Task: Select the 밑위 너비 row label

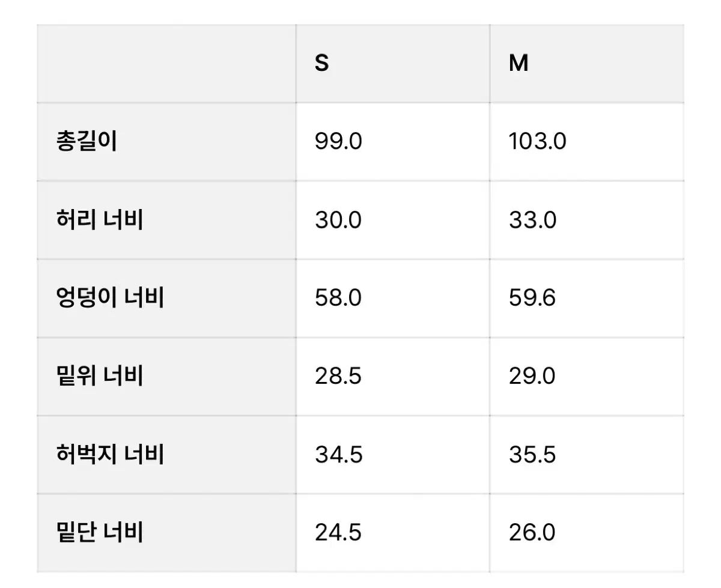Action: tap(99, 377)
